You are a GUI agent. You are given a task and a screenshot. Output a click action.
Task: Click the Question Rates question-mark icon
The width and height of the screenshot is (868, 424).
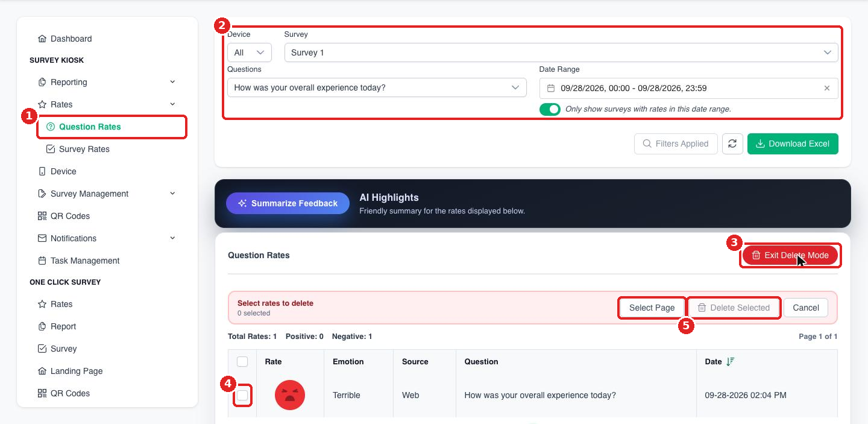pos(51,127)
